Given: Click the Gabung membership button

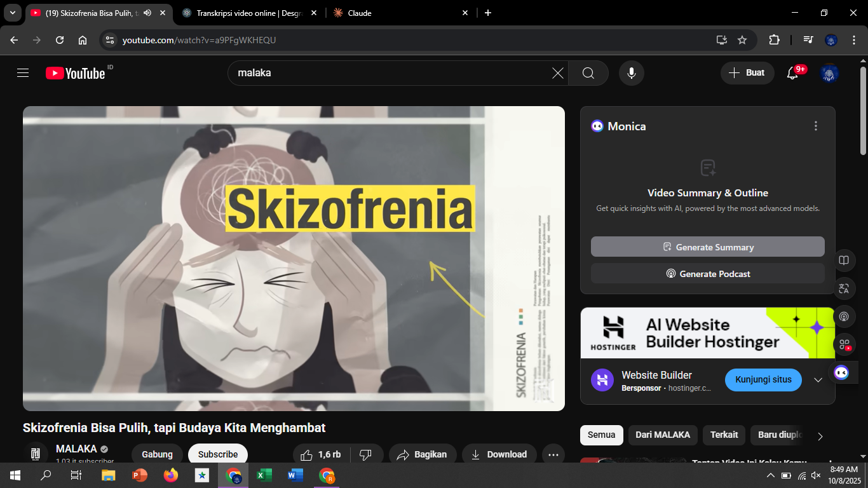Looking at the screenshot, I should (157, 454).
